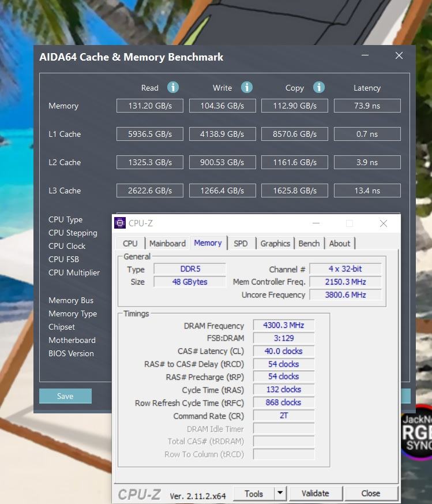Screen dimensions: 432x504
Task: Click the CAS# Latency 40.0 clocks value
Action: point(284,351)
